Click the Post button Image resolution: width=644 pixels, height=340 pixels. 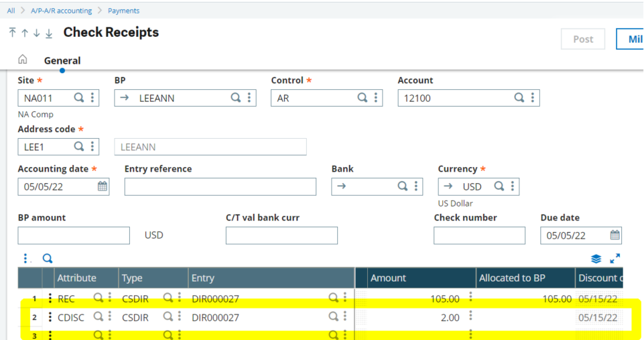coord(582,39)
